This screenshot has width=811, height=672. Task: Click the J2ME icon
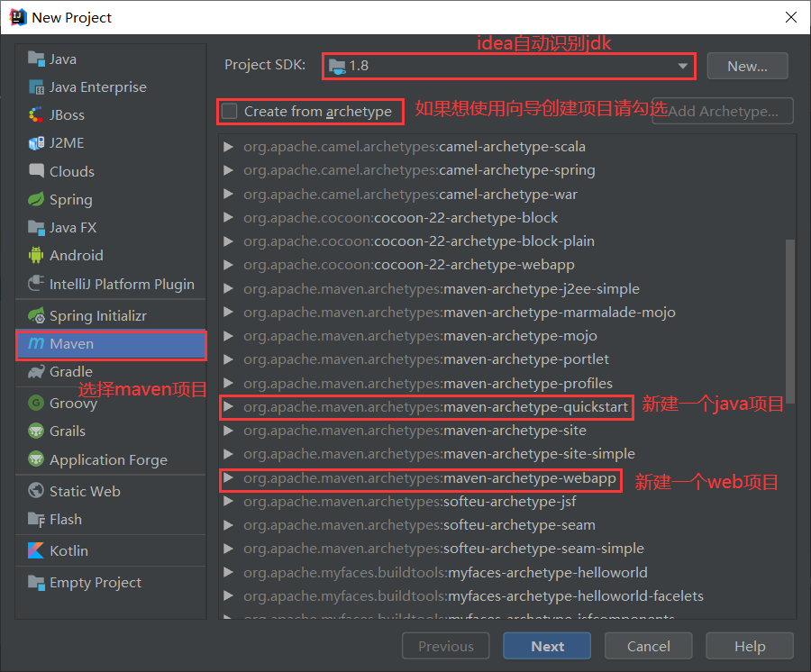tap(36, 143)
